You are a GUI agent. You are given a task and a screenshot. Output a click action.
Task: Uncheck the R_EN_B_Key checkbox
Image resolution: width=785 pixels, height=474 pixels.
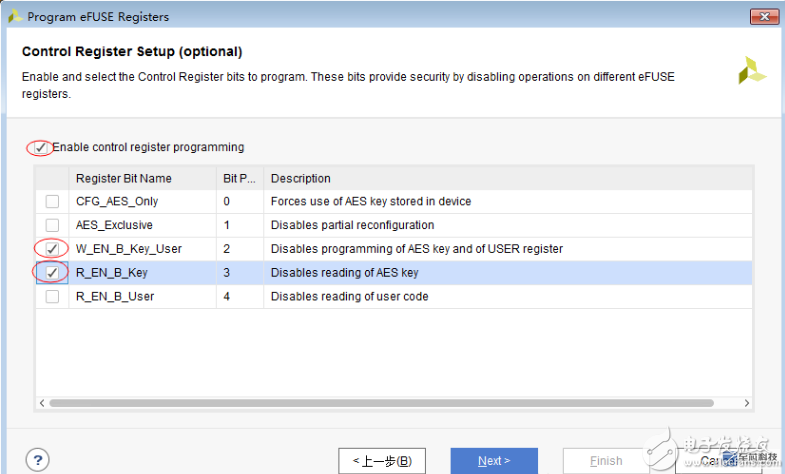[52, 272]
